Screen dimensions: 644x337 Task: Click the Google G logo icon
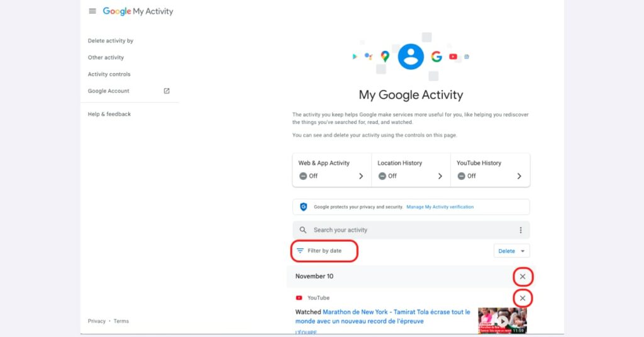point(436,57)
